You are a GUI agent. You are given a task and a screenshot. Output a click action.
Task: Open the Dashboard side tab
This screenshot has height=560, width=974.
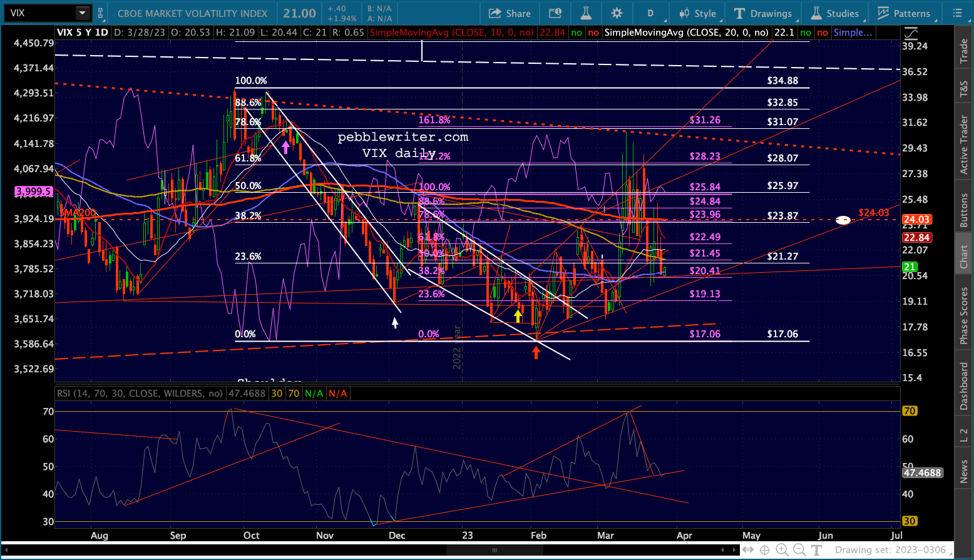point(964,386)
